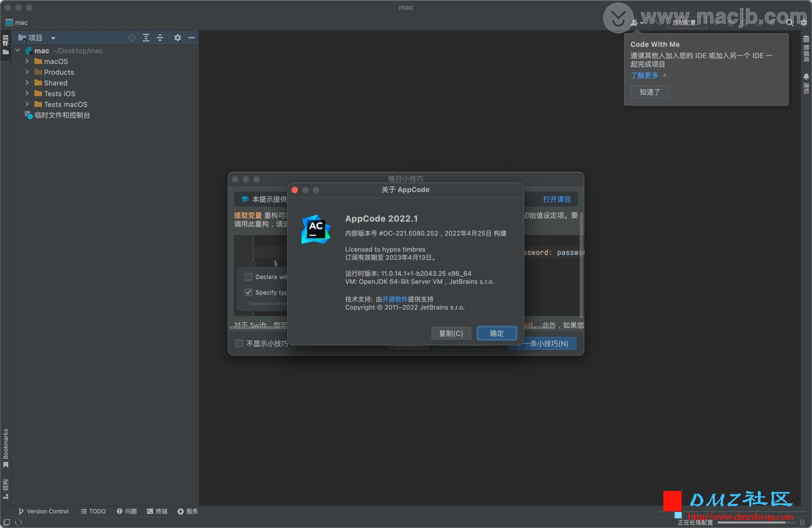
Task: Open the 了解更多 link
Action: 645,76
